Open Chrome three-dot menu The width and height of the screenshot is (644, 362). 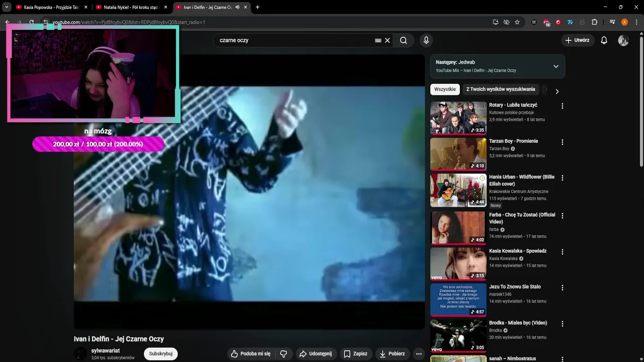(x=636, y=22)
